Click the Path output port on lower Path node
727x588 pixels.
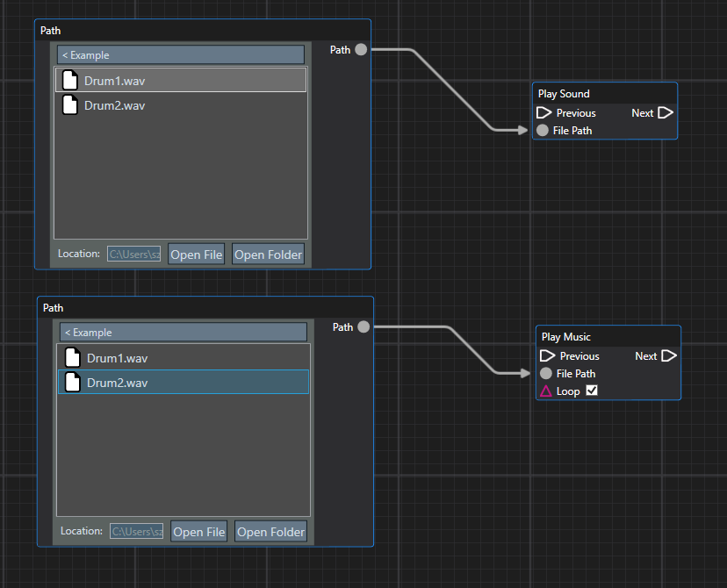363,327
